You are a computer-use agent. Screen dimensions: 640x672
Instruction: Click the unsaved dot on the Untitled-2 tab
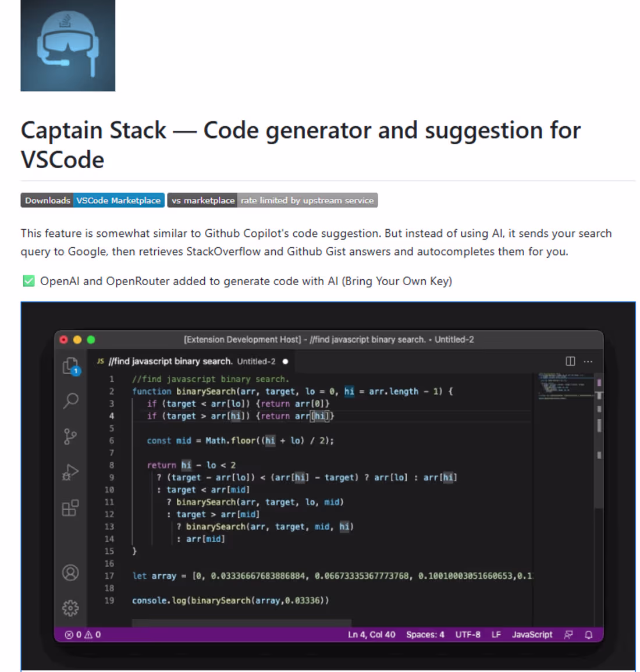(286, 361)
